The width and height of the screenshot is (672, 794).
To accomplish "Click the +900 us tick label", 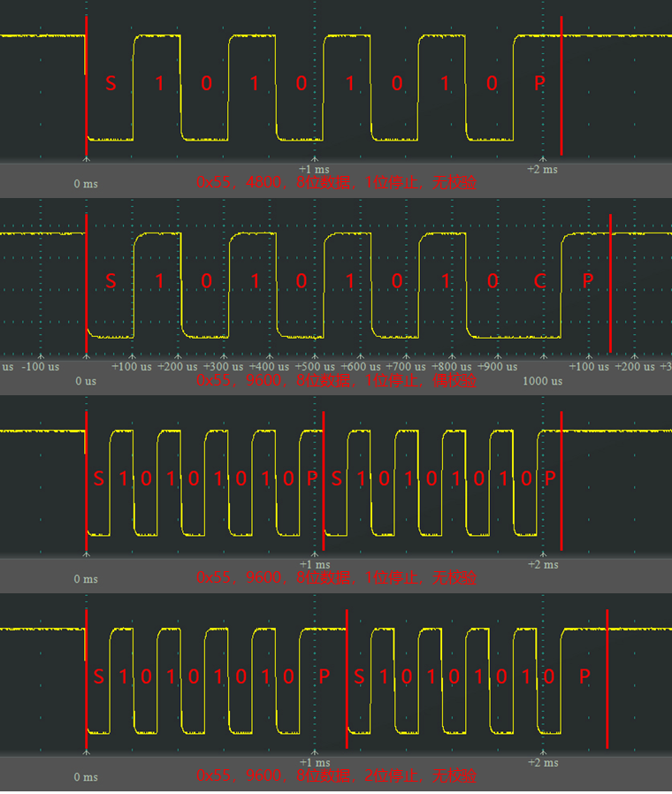I will click(498, 366).
